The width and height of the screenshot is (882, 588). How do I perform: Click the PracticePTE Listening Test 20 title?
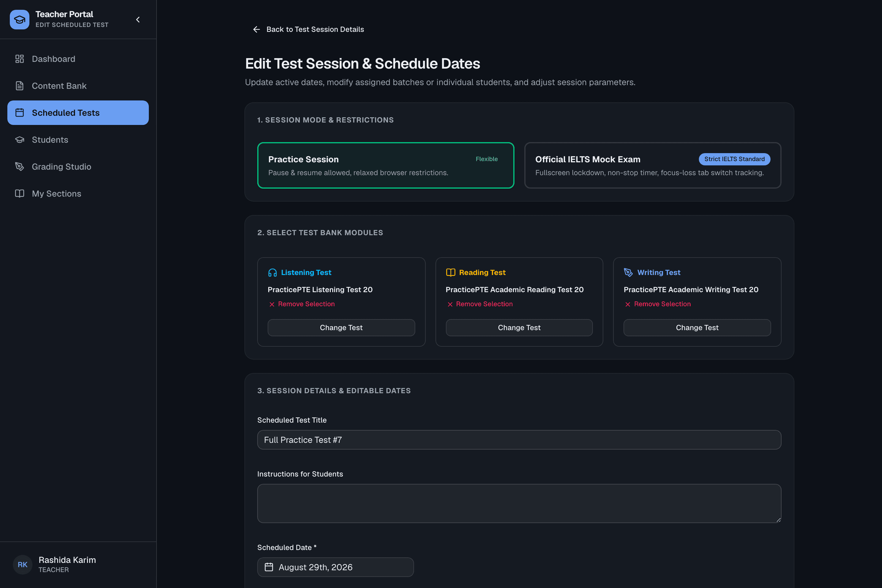[x=320, y=289]
